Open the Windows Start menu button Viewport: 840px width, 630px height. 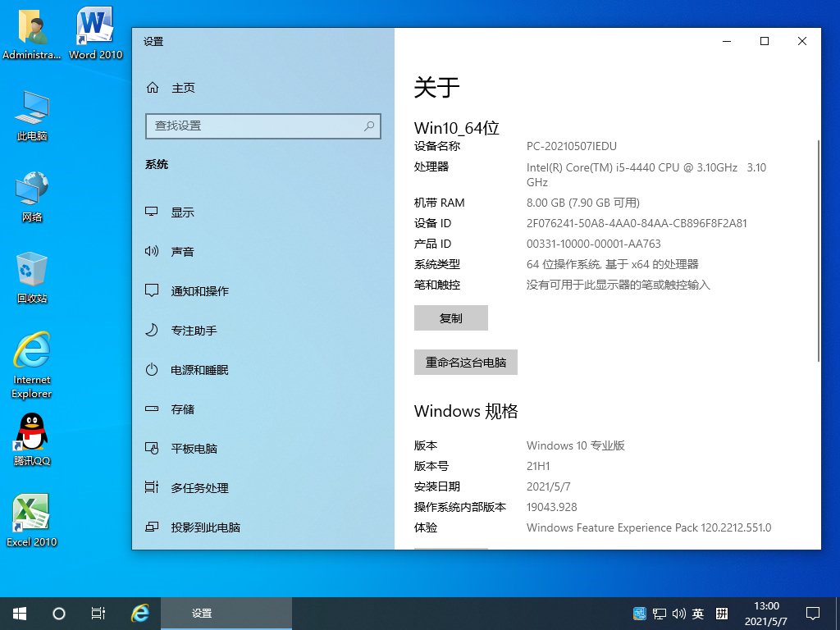[x=20, y=614]
